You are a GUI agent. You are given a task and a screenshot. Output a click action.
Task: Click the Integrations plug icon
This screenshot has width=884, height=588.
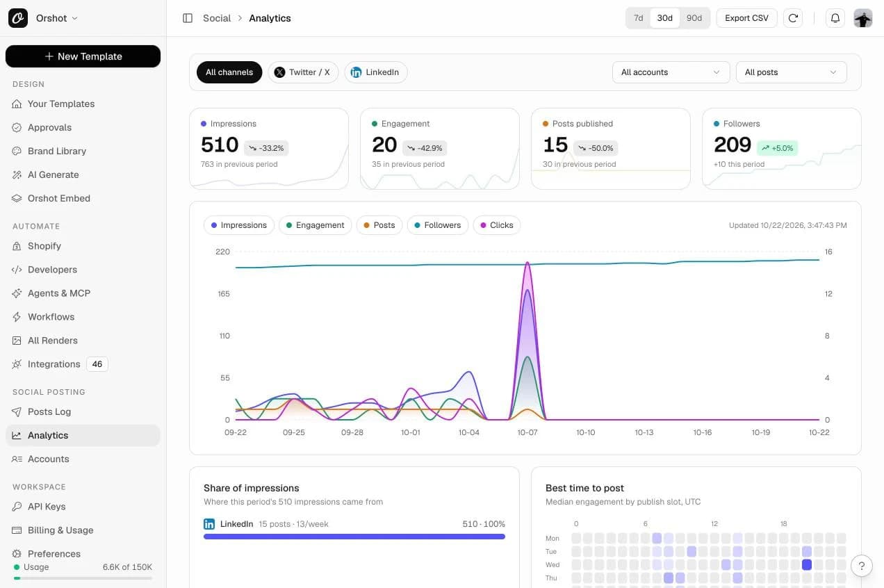17,364
